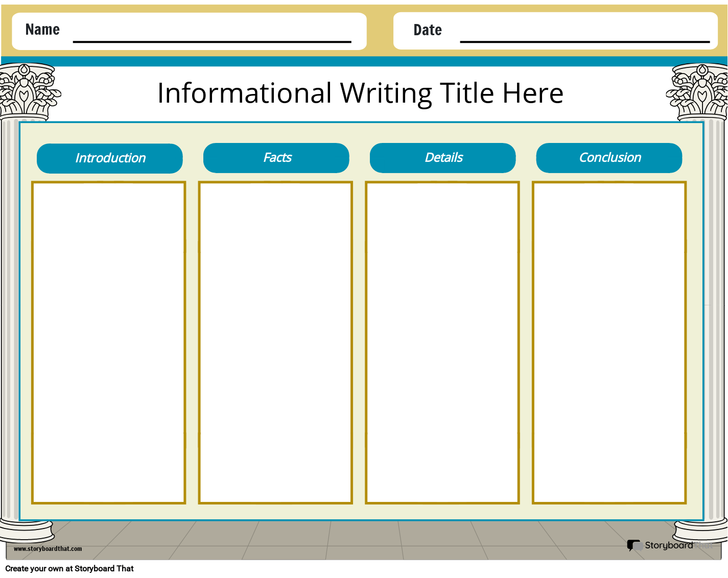
Task: Click inside the Facts writing box
Action: pyautogui.click(x=275, y=342)
